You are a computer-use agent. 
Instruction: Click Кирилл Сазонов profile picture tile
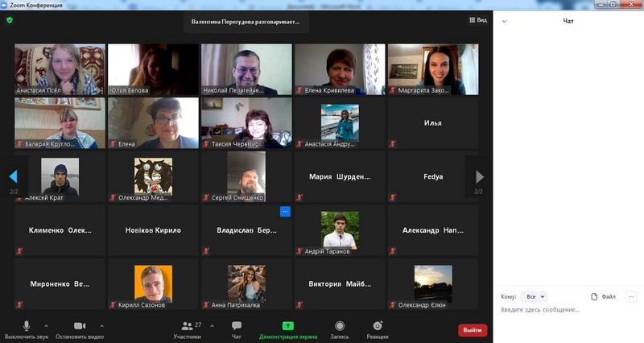click(153, 283)
